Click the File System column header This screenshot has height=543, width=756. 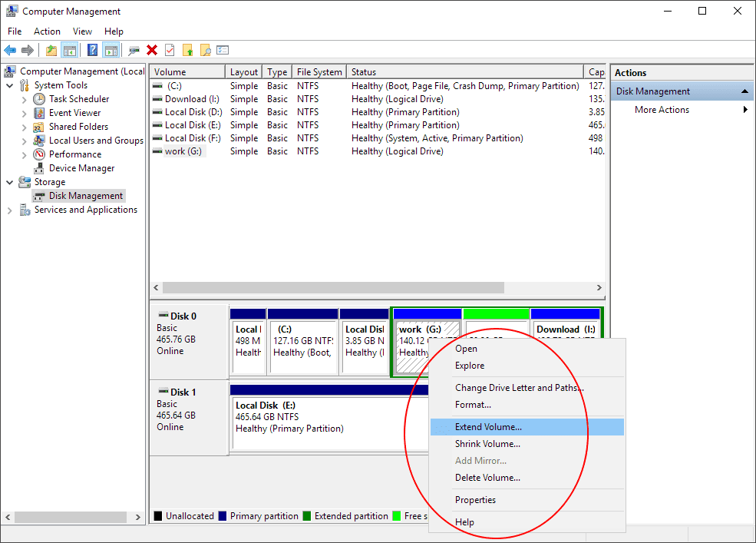coord(319,72)
